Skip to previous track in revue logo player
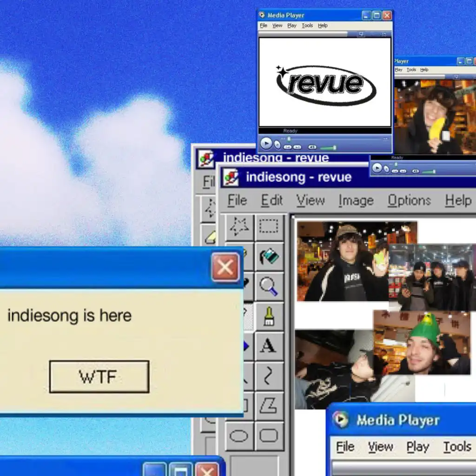The width and height of the screenshot is (476, 476). [x=287, y=147]
